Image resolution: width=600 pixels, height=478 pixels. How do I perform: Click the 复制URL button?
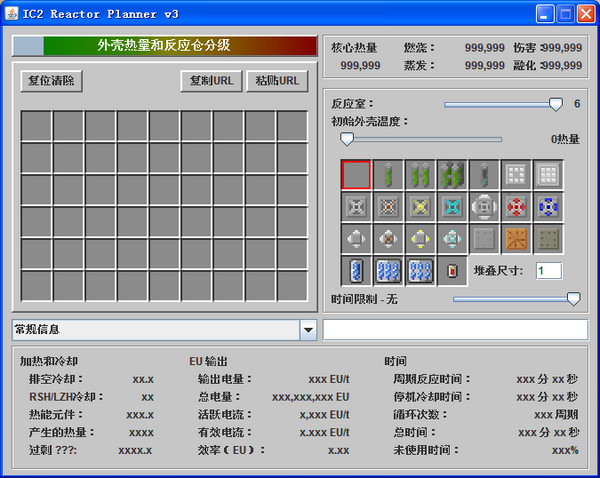point(211,81)
